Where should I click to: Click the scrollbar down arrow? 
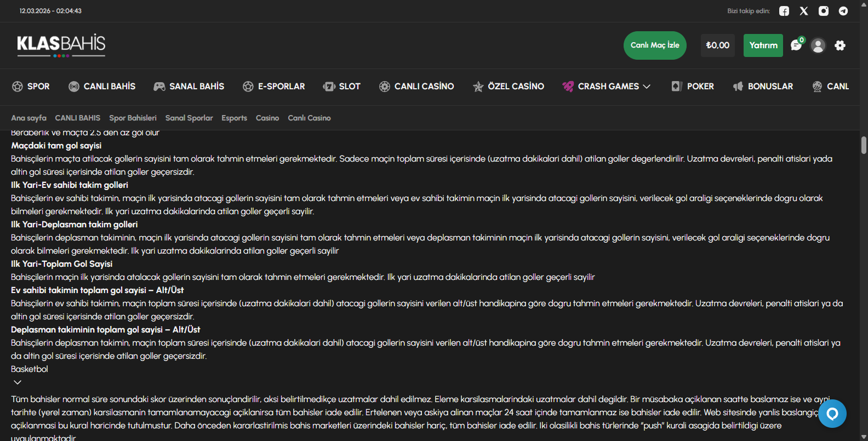point(864,437)
